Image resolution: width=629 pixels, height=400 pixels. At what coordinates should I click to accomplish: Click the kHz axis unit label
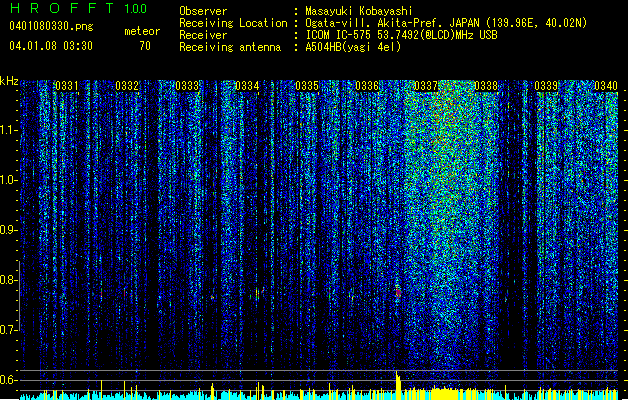tap(9, 81)
